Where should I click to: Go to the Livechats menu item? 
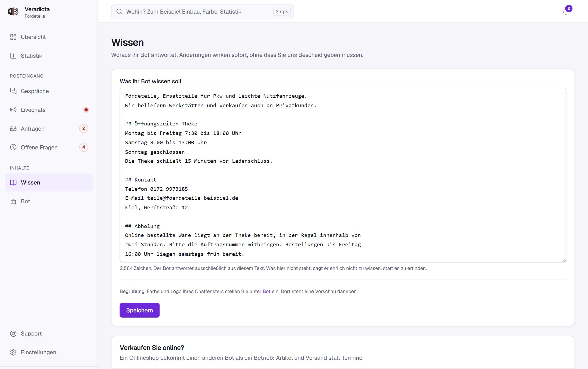pyautogui.click(x=49, y=110)
